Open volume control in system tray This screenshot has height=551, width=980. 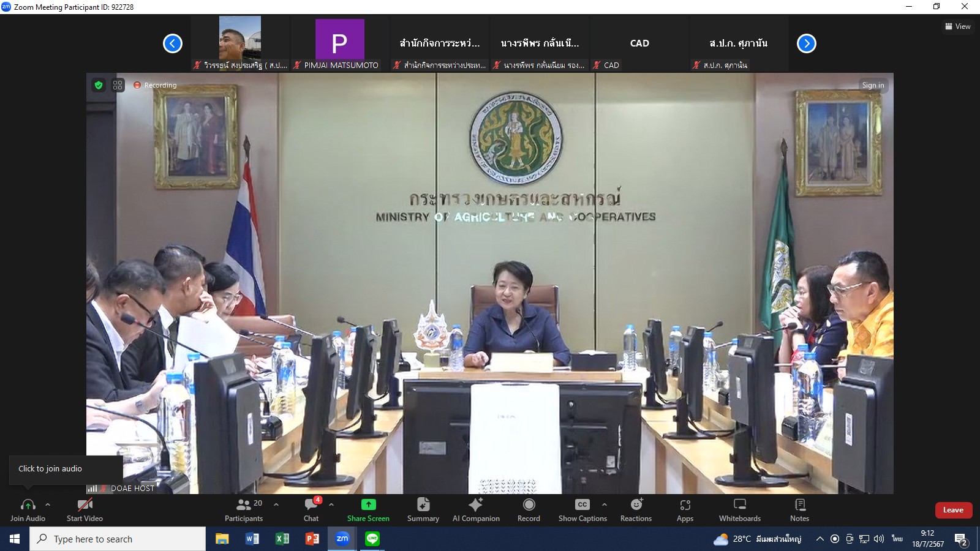tap(879, 539)
